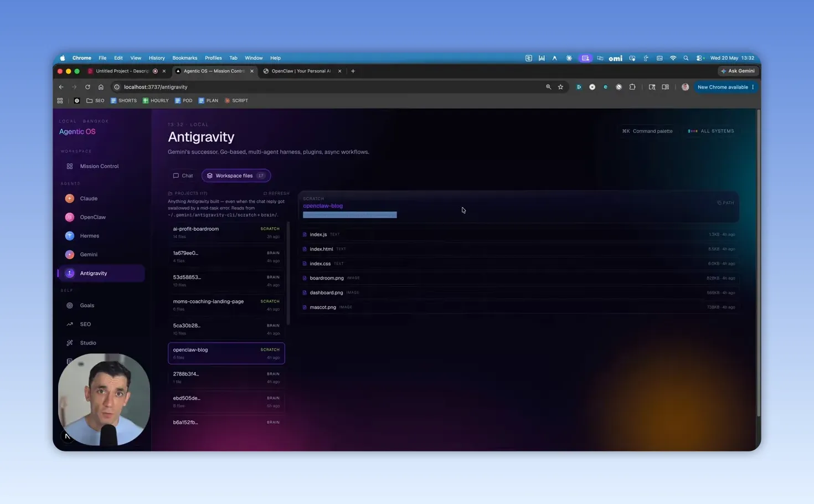This screenshot has height=504, width=814.
Task: Open the OpenClaw agent in the sidebar
Action: [101, 217]
